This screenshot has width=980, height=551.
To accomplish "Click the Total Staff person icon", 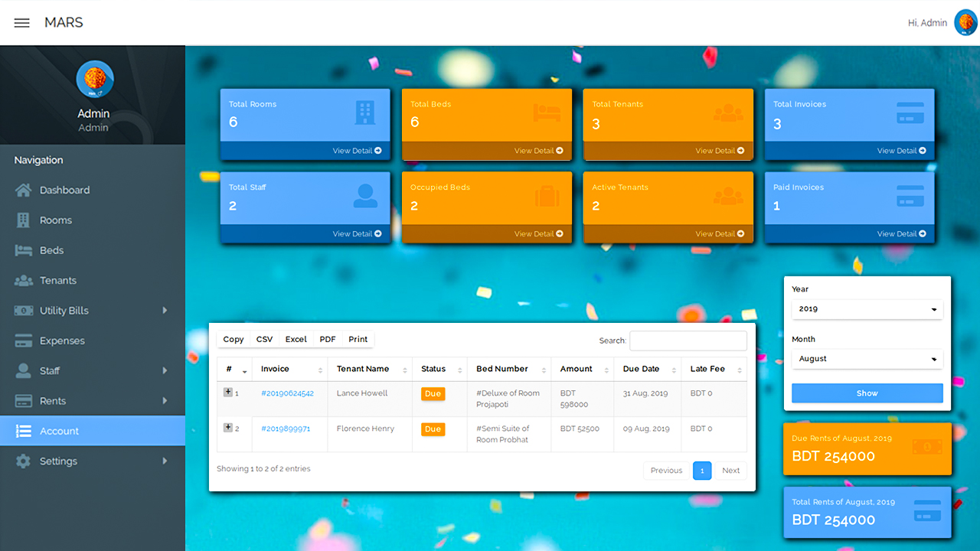I will click(365, 196).
